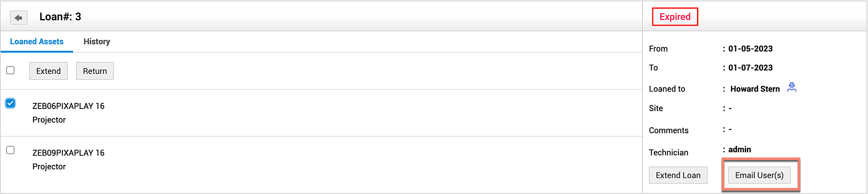Open the ZEB06PIXAPLAY 16 asset name
868x194 pixels.
click(x=69, y=106)
